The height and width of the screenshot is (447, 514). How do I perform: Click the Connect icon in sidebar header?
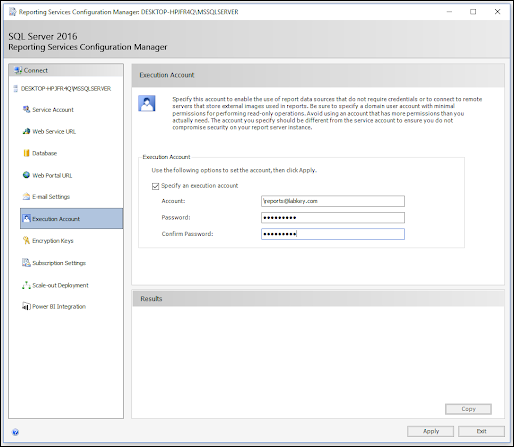[18, 70]
